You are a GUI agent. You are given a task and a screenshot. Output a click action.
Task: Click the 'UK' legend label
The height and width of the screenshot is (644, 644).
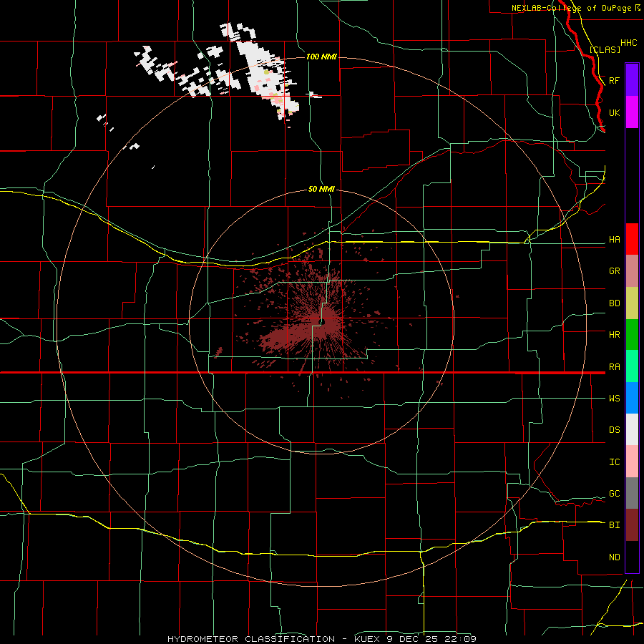pyautogui.click(x=614, y=112)
